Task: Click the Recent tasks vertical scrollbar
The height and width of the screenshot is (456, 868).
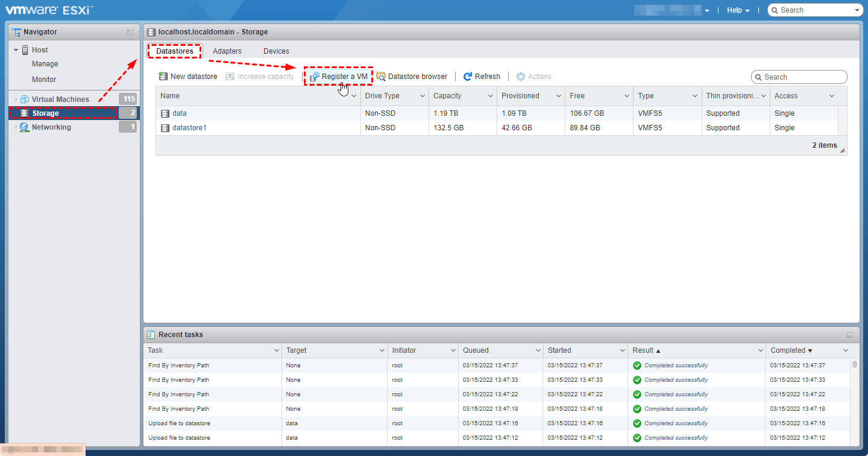Action: tap(854, 398)
